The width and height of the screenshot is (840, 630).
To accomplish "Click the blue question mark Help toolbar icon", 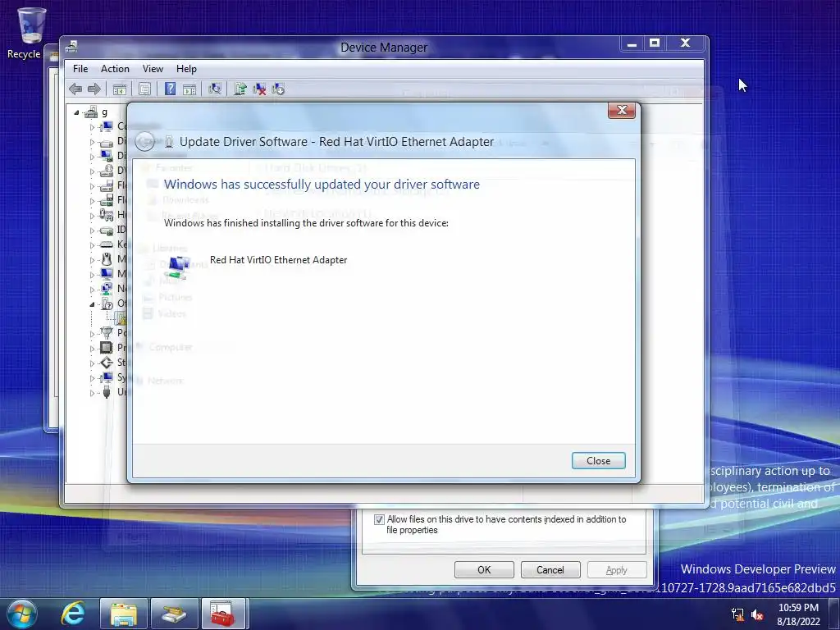I will (170, 89).
